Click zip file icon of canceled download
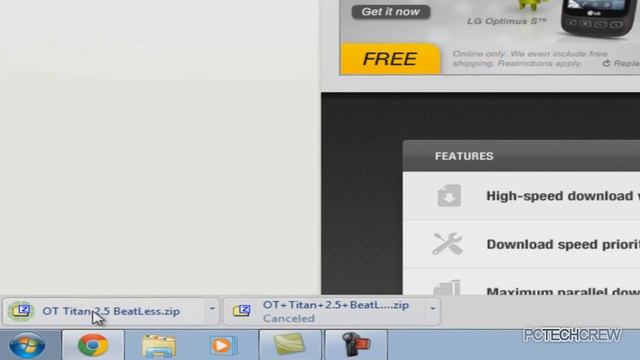The width and height of the screenshot is (640, 360). tap(242, 311)
